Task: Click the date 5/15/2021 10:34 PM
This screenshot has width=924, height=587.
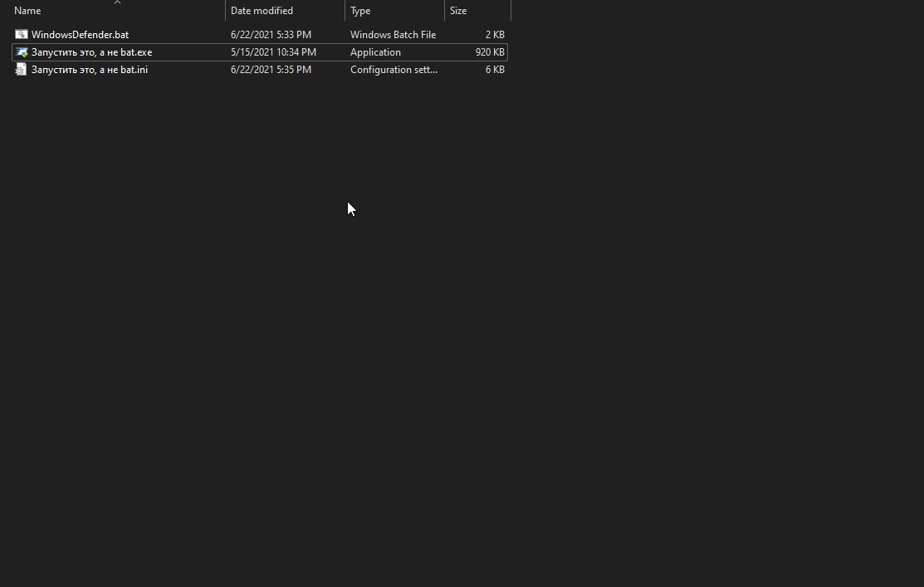Action: (x=273, y=52)
